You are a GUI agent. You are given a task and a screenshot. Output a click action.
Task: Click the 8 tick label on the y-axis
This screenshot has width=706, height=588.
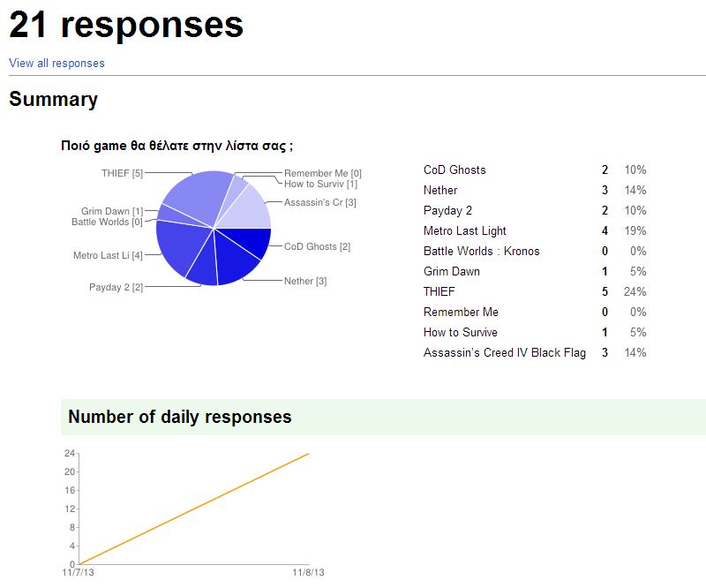72,527
